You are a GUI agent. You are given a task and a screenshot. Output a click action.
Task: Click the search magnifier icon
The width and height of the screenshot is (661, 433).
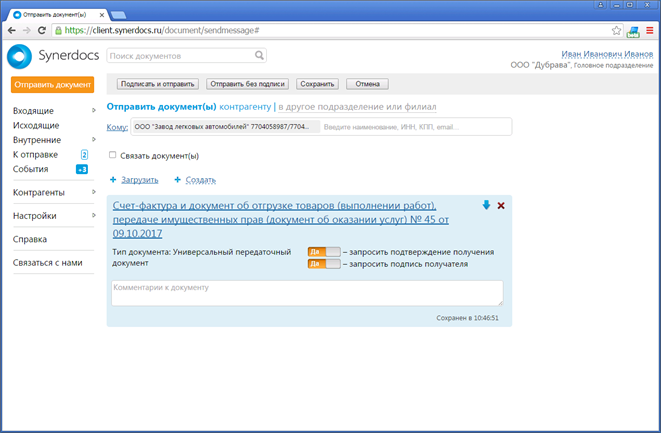click(260, 56)
